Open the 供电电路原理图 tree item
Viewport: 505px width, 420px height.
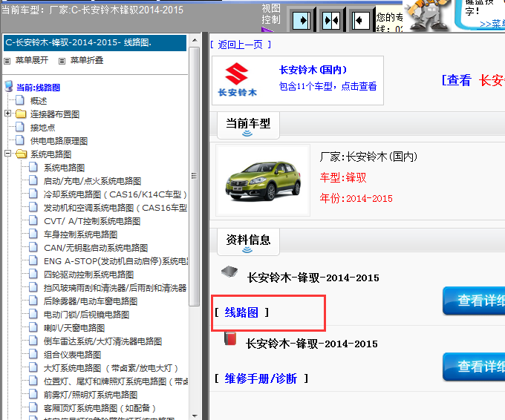click(59, 141)
